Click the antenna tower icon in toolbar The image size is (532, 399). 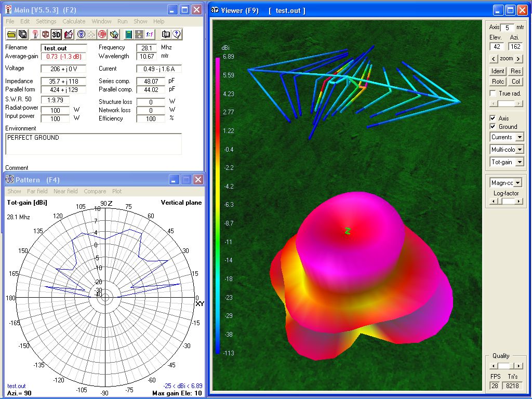tap(35, 34)
